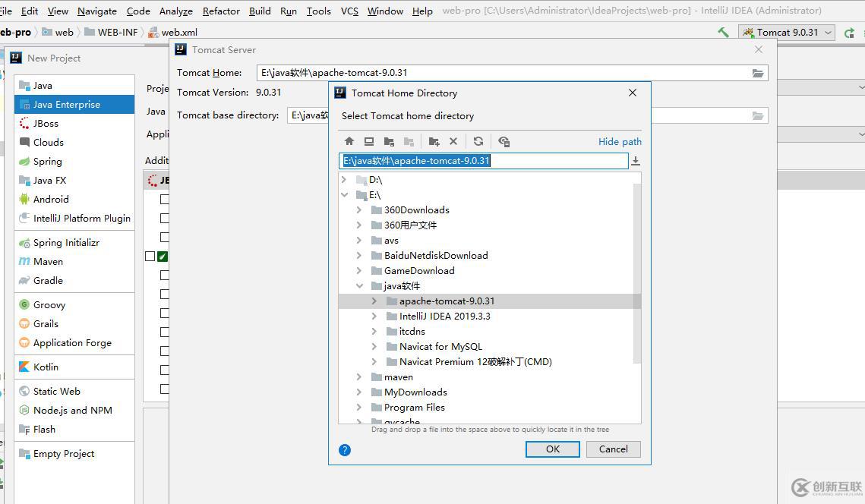
Task: Select the Spring project type
Action: point(74,162)
